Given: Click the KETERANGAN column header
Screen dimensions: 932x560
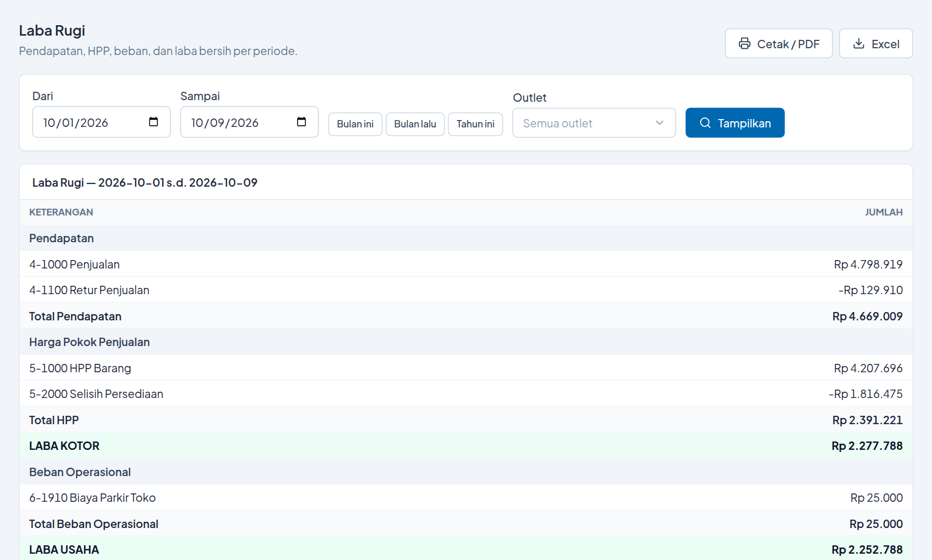Looking at the screenshot, I should pos(61,212).
